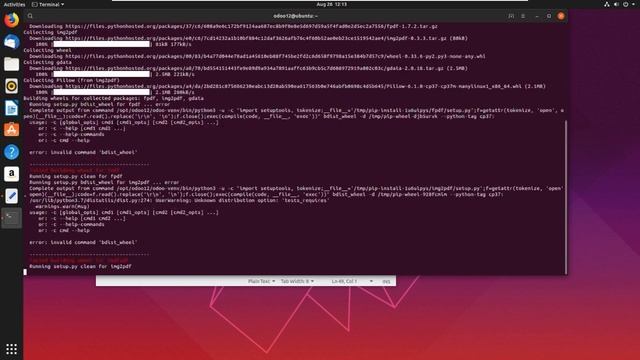Open Firefox from the dock
The height and width of the screenshot is (360, 640).
[11, 20]
